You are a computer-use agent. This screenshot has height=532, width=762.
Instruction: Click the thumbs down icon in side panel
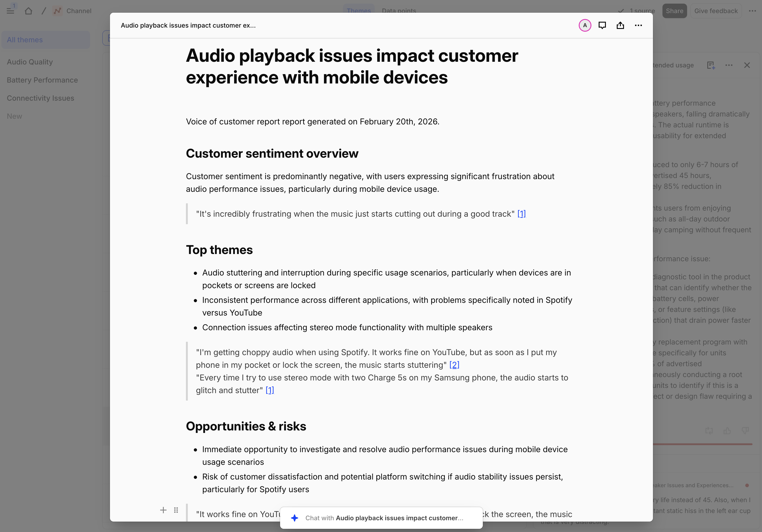[x=745, y=430]
